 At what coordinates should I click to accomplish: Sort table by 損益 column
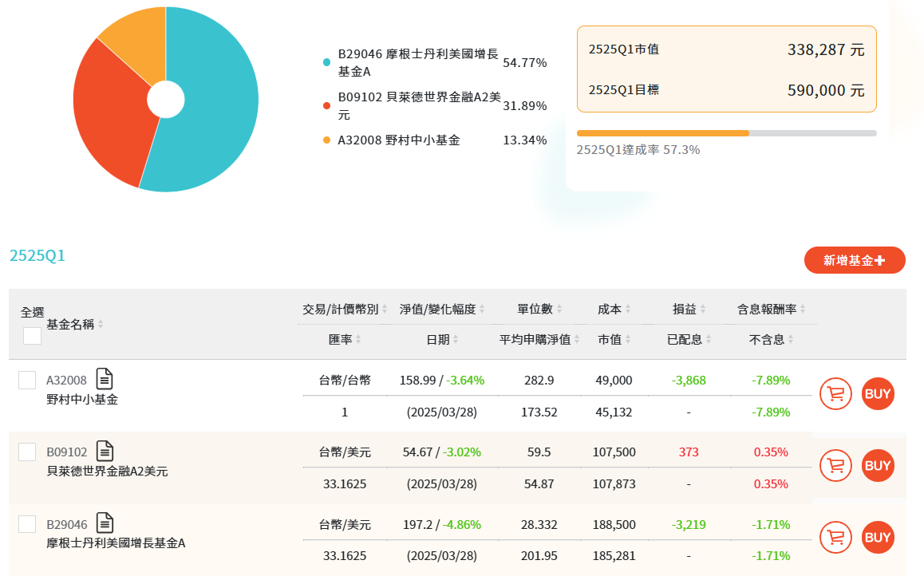click(703, 309)
